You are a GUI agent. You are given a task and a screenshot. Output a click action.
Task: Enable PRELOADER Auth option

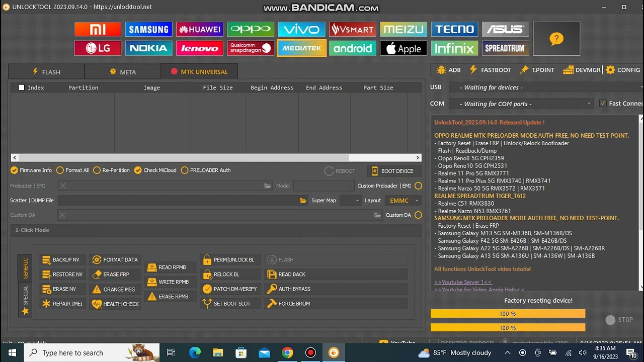[206, 170]
